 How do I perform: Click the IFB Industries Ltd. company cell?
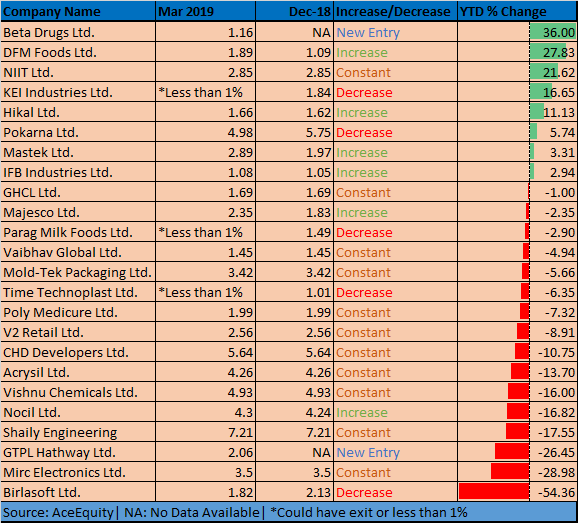pyautogui.click(x=78, y=173)
